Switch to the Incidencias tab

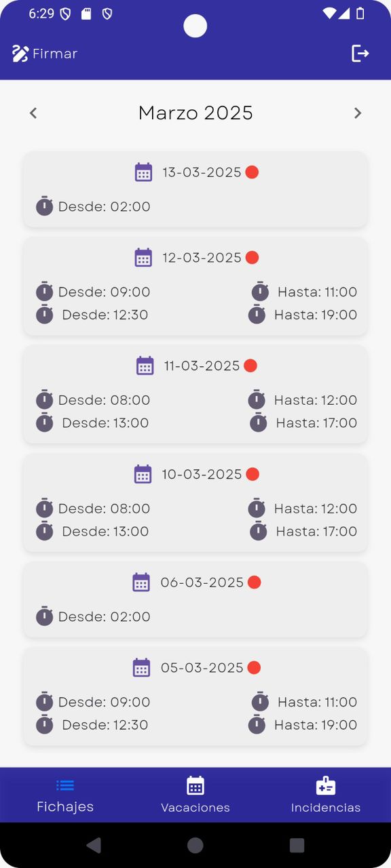coord(326,795)
